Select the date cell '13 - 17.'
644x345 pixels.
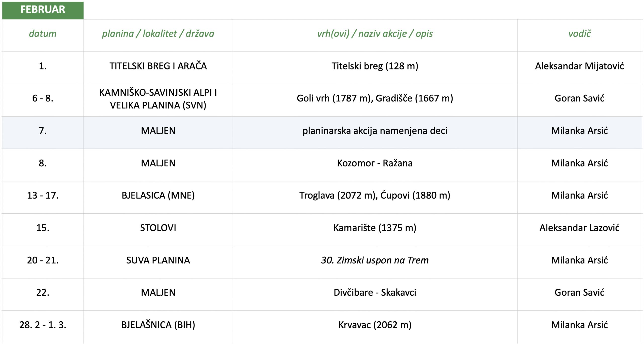(x=43, y=196)
